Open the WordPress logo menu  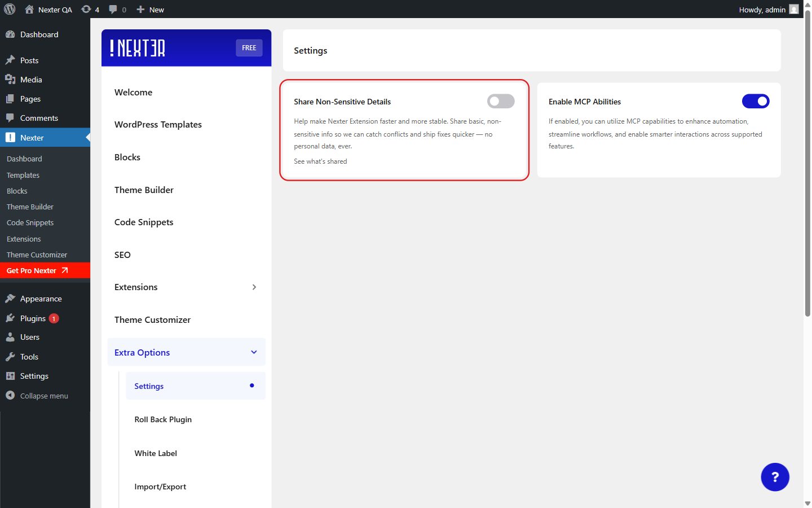point(10,9)
